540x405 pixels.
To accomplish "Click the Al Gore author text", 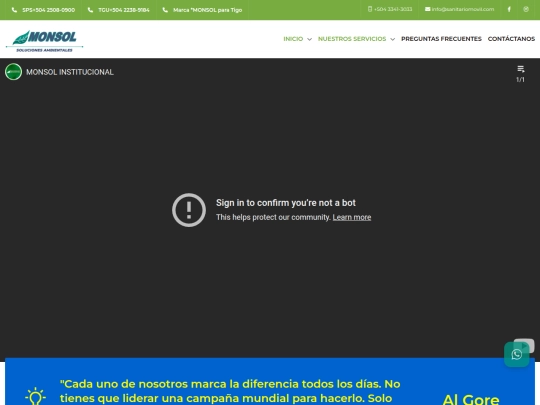I will click(471, 399).
